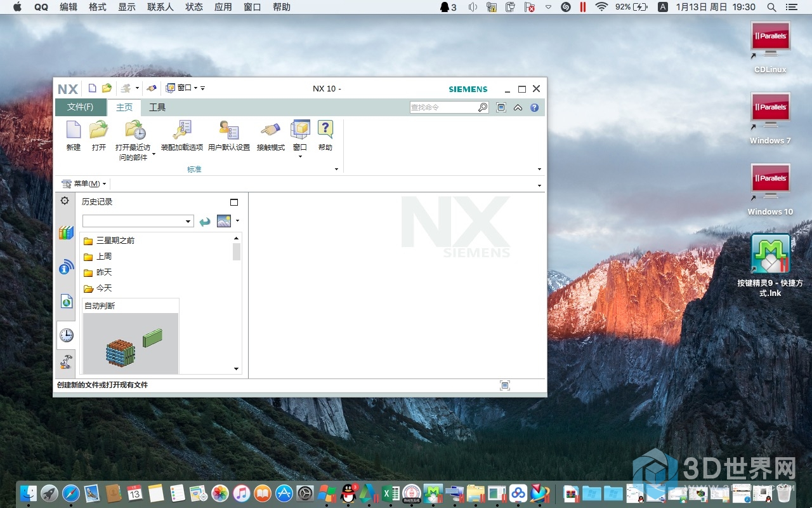Click the open folder icon in quick access toolbar
The image size is (812, 508).
pyautogui.click(x=107, y=88)
